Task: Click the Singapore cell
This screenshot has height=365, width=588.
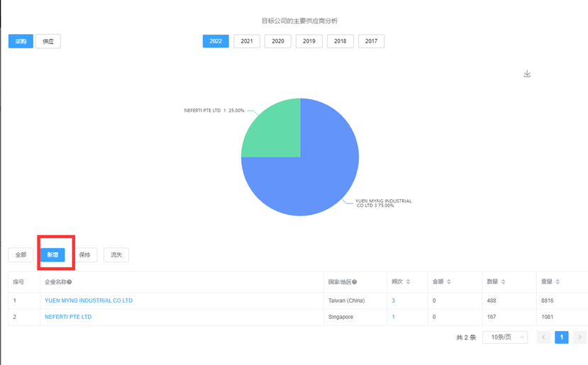Action: pyautogui.click(x=341, y=317)
